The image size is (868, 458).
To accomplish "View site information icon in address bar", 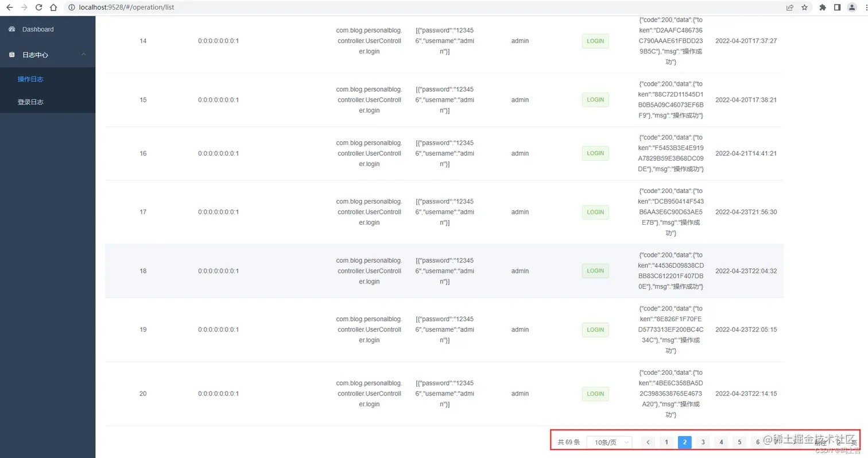I will tap(72, 7).
